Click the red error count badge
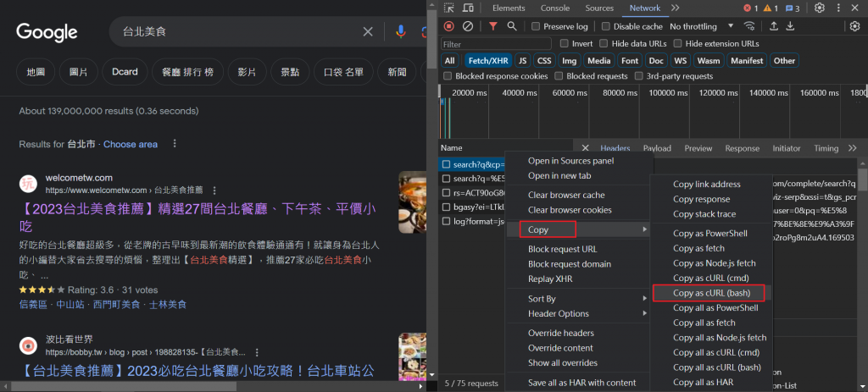 point(751,8)
